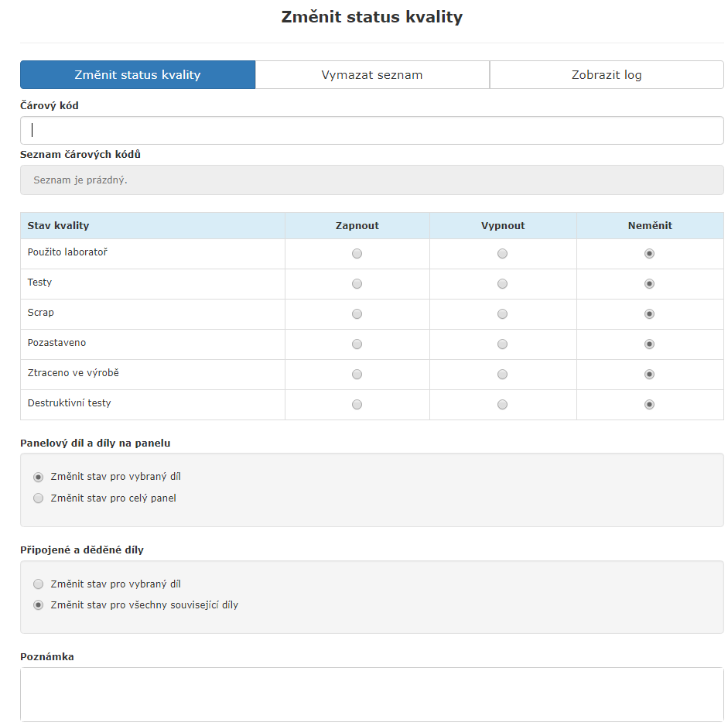Choose vybraný díl under Připojené a děděné díly
Screen dimensions: 728x726
click(39, 584)
